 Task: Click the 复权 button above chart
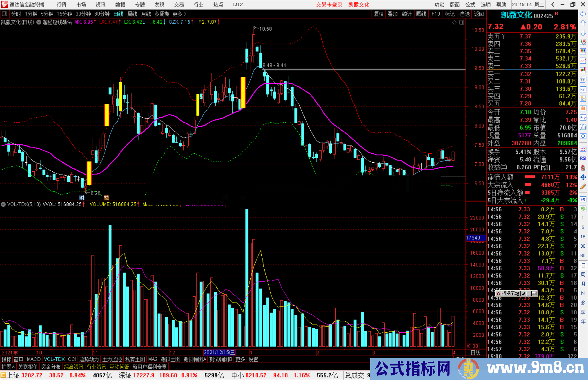tap(378, 14)
